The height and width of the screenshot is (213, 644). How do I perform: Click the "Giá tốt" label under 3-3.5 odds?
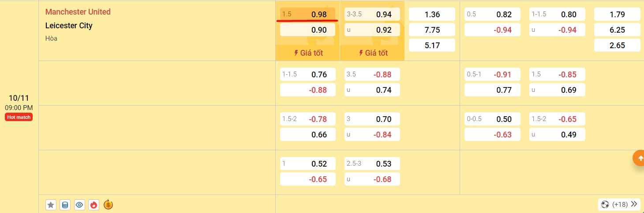click(373, 53)
